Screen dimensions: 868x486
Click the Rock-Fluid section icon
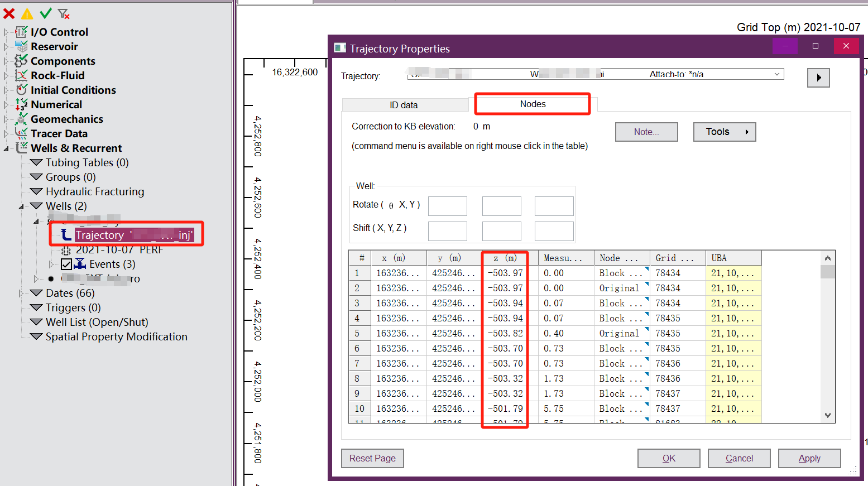[21, 75]
